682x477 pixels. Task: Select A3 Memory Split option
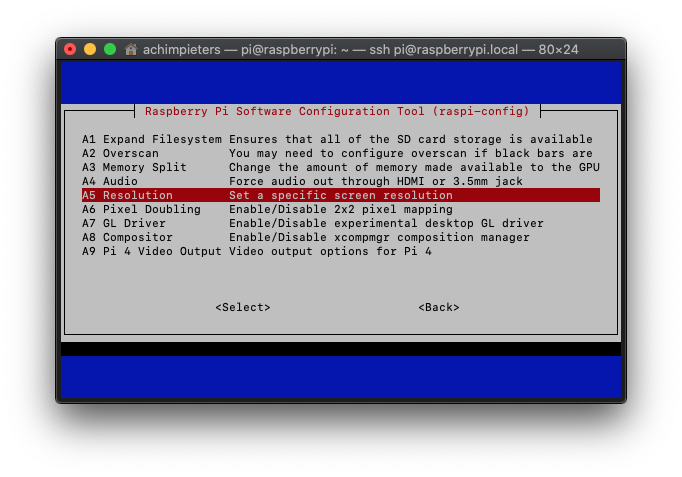[x=341, y=167]
